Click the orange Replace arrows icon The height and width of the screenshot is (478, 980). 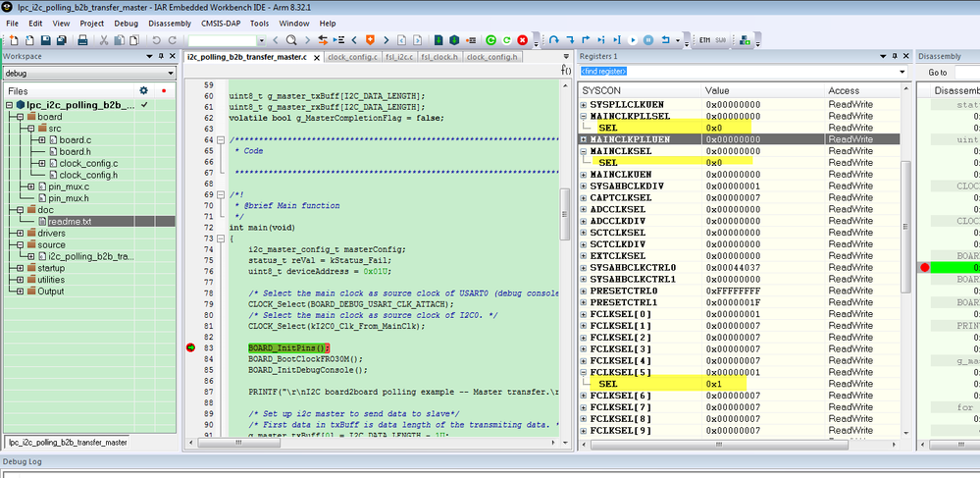coord(323,40)
